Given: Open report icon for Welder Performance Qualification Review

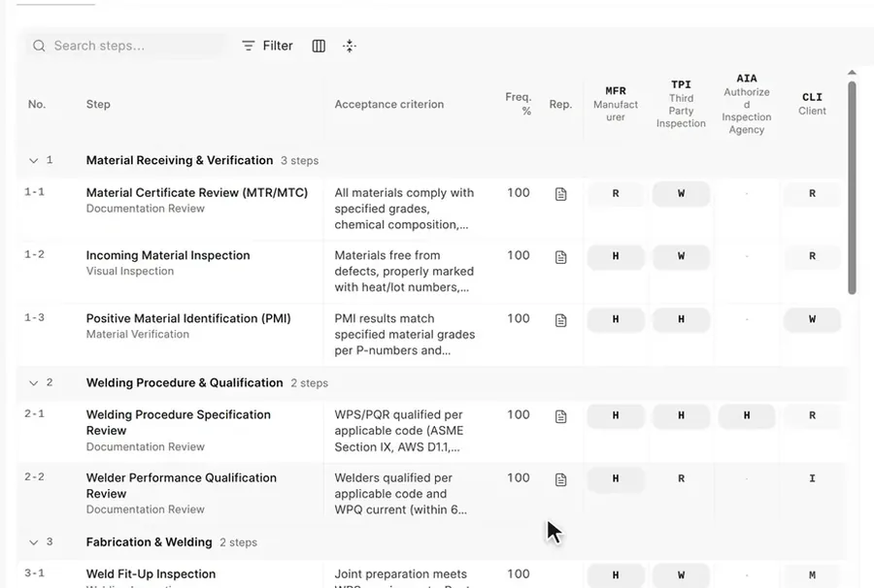Looking at the screenshot, I should click(x=560, y=479).
